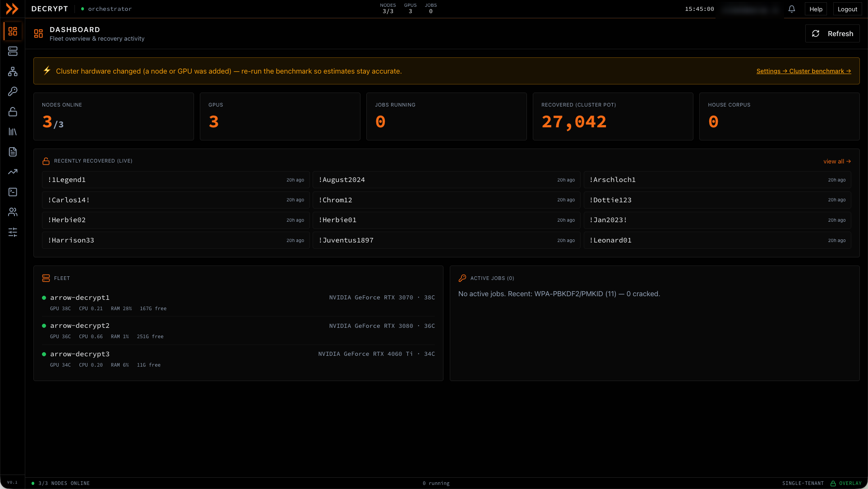Click the OVERLAY lock icon in status bar

(833, 483)
